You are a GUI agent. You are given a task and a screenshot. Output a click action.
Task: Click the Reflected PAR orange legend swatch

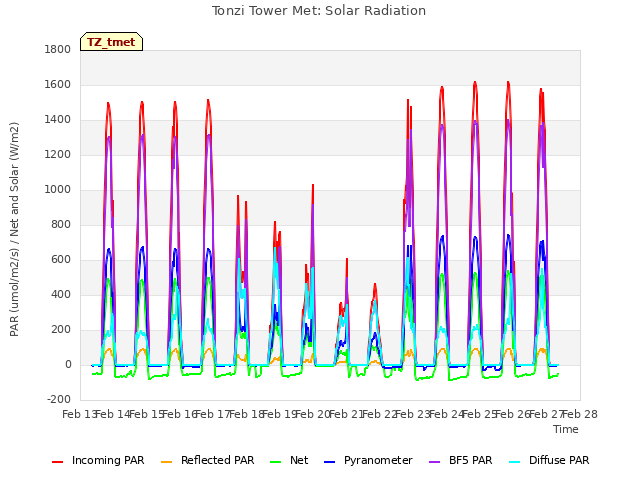(x=167, y=462)
